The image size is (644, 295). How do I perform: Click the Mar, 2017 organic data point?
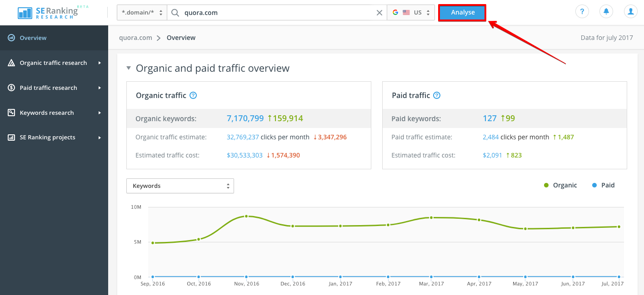tap(431, 217)
